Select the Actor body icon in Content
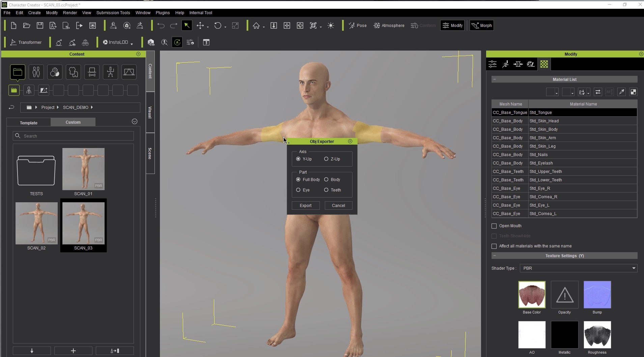The width and height of the screenshot is (644, 357). pyautogui.click(x=36, y=72)
